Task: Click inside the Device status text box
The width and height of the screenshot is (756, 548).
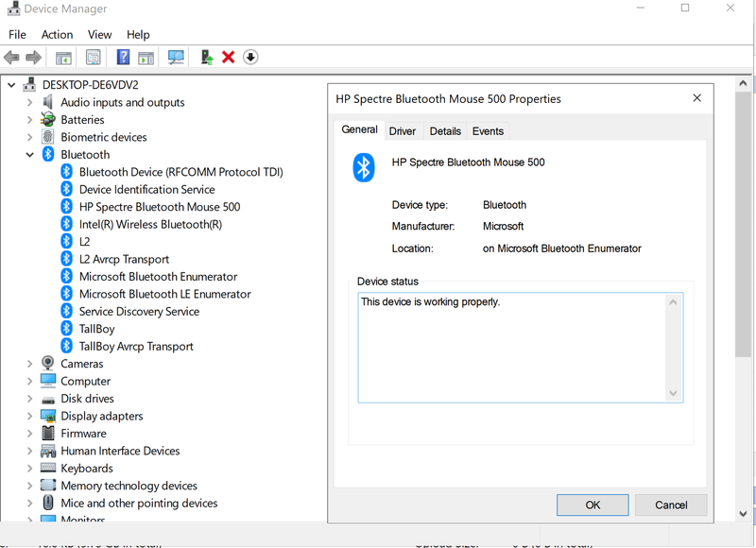Action: (x=521, y=348)
